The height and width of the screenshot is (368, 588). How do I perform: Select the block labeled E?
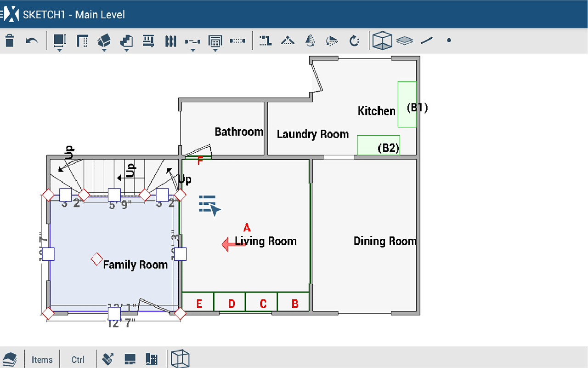198,302
